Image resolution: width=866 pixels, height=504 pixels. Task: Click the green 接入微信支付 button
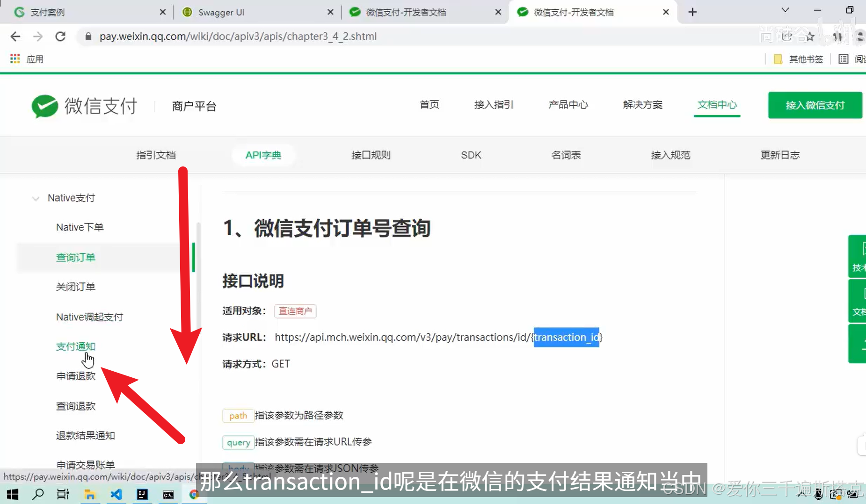tap(815, 105)
